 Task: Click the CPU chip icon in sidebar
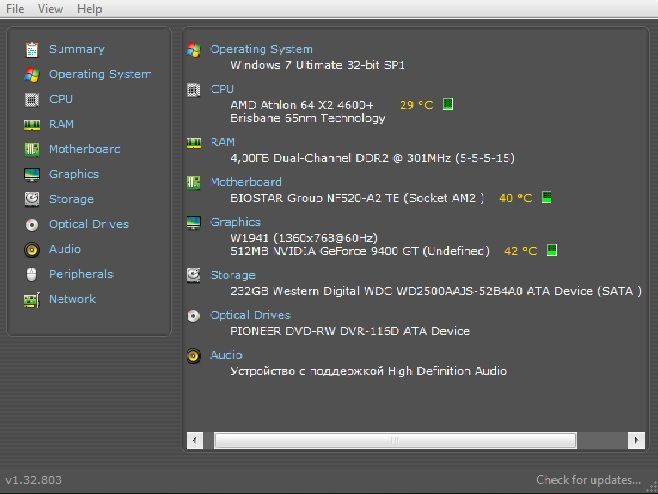32,100
